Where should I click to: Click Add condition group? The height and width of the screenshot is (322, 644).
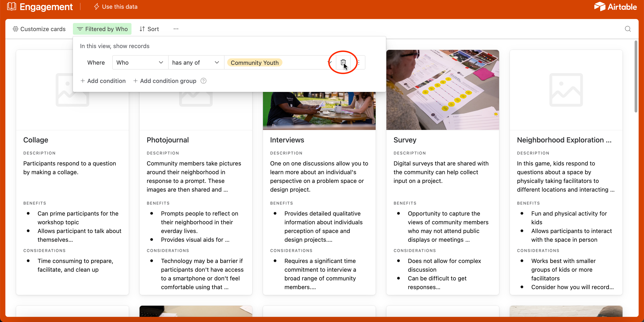pos(165,81)
